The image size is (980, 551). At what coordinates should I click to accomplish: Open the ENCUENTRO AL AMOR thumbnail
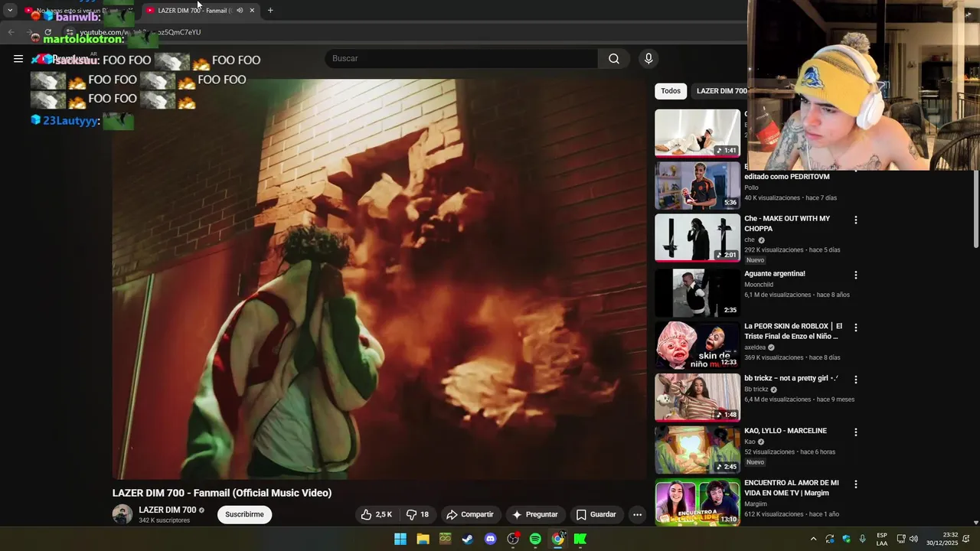click(697, 502)
